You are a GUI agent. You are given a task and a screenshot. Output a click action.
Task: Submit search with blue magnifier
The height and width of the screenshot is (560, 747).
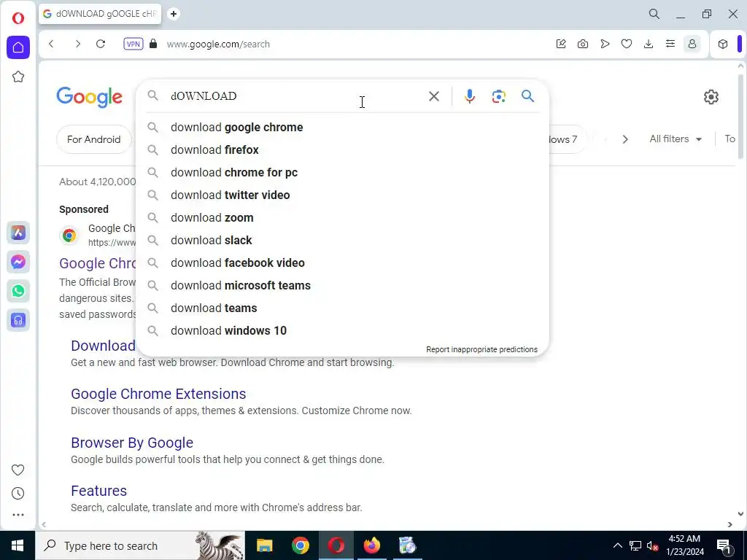pyautogui.click(x=527, y=96)
